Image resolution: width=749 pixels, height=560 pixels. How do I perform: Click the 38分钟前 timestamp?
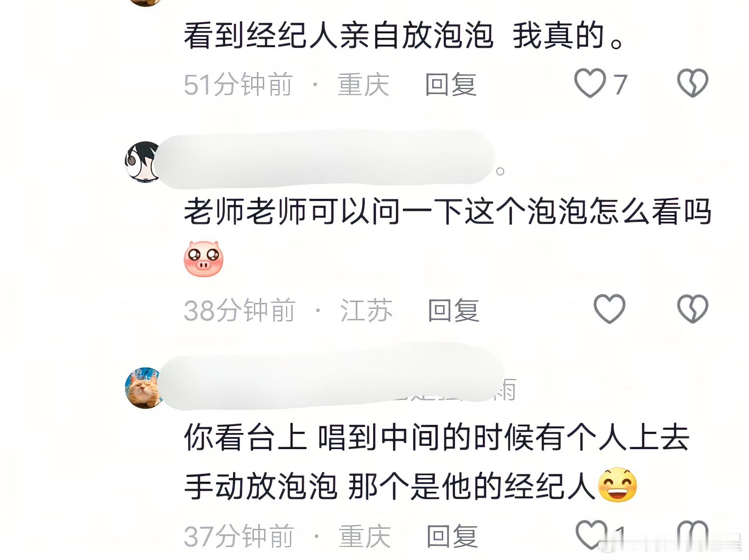(x=240, y=310)
